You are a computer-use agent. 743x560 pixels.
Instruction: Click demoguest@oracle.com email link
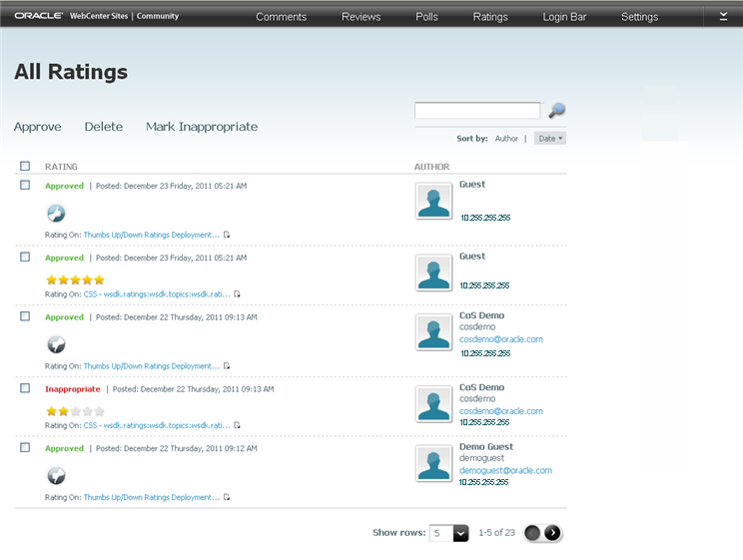(505, 470)
